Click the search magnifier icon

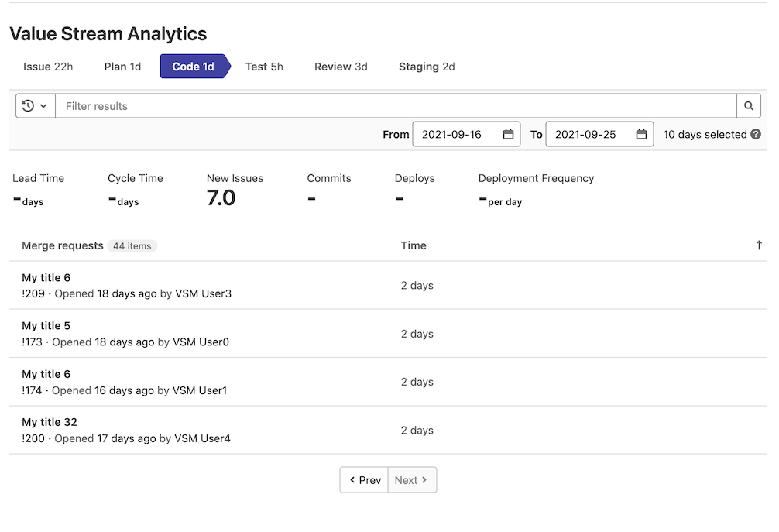click(748, 105)
